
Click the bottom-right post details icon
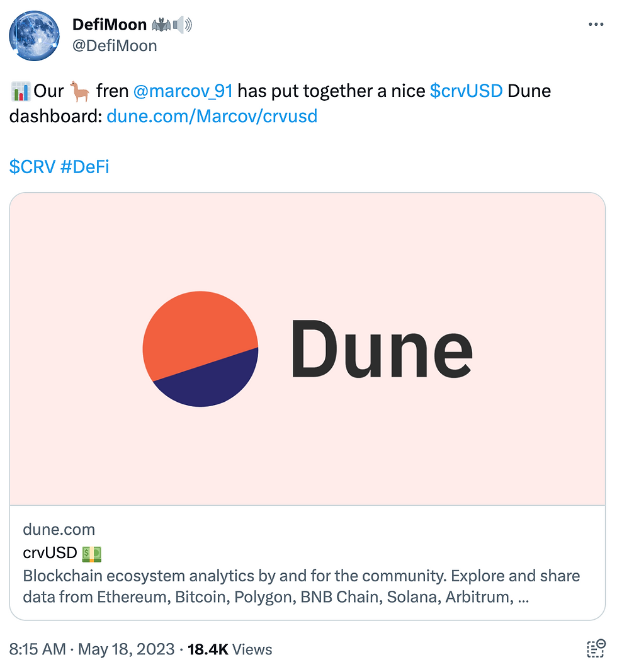(595, 649)
